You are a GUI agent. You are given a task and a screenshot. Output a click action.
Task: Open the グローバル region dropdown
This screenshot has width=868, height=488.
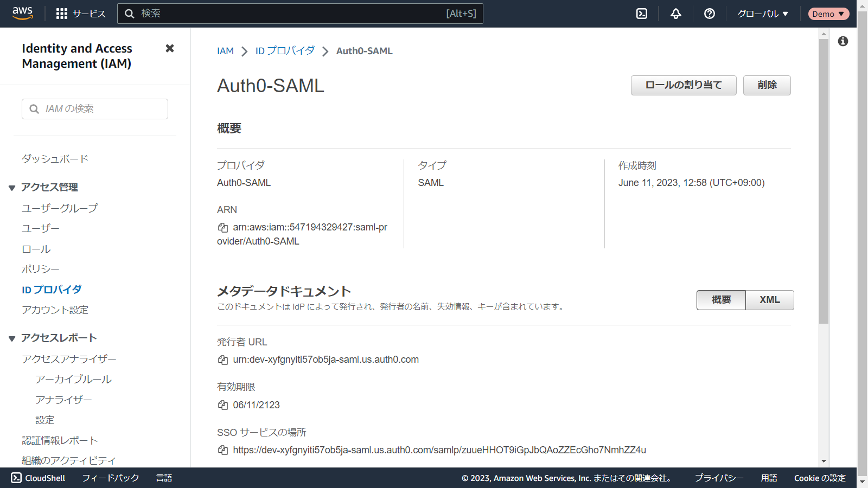pyautogui.click(x=762, y=14)
